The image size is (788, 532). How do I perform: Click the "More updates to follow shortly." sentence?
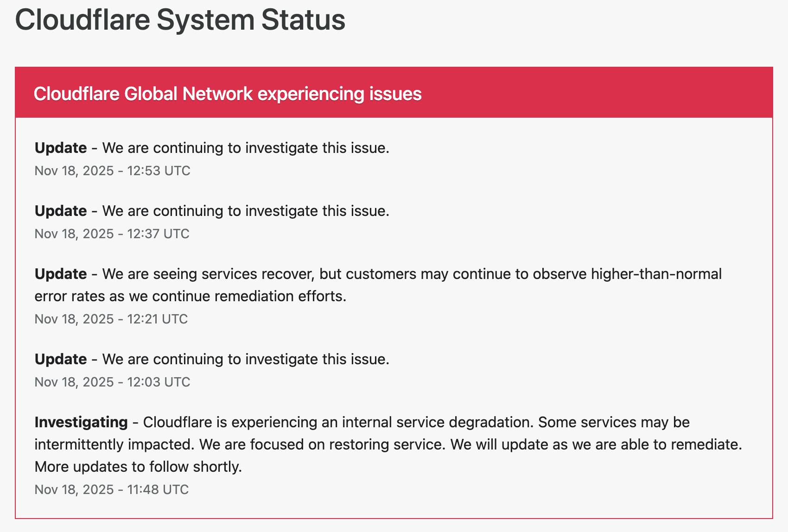138,467
